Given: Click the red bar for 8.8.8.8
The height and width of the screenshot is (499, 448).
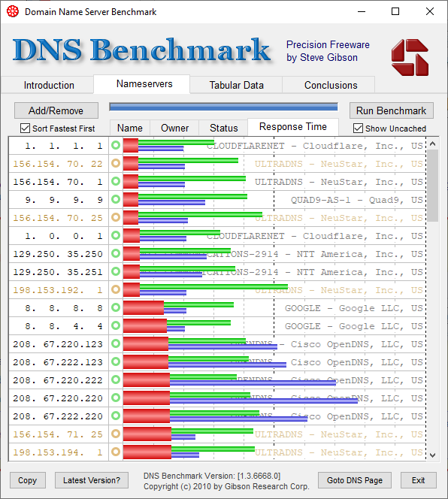Looking at the screenshot, I should point(144,307).
